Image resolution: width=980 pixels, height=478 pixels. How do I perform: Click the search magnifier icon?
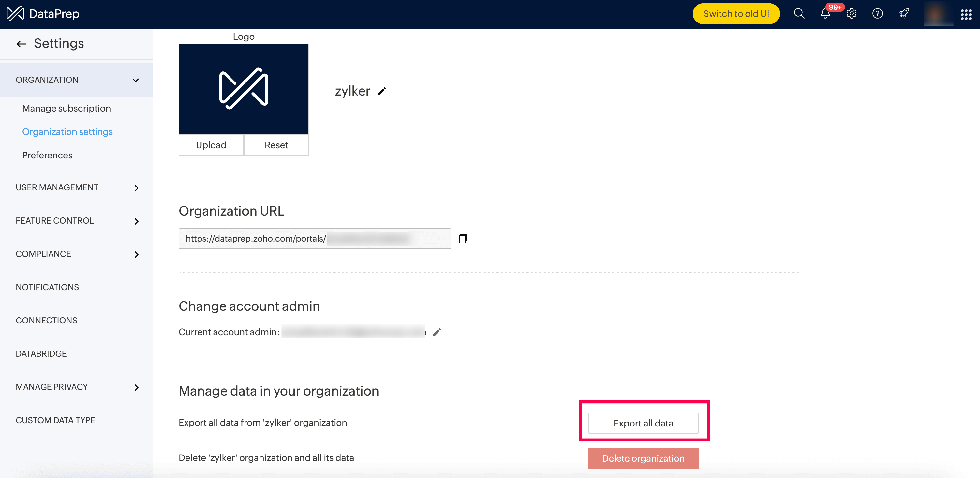click(x=799, y=14)
